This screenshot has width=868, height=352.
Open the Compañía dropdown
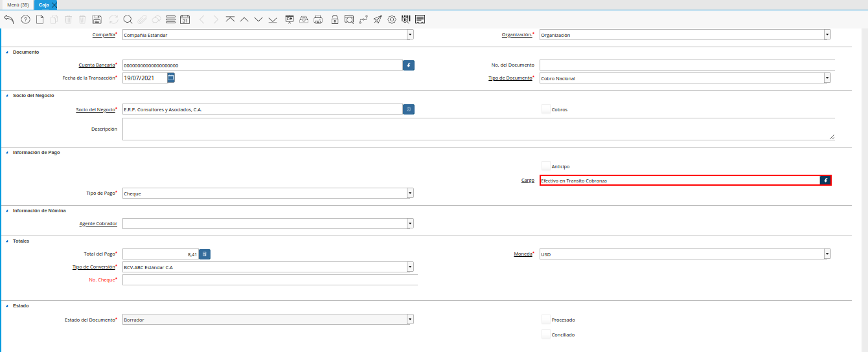pyautogui.click(x=410, y=35)
